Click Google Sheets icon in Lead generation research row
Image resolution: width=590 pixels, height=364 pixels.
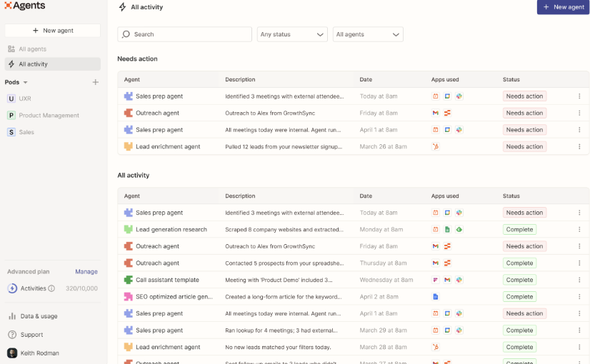pos(447,229)
